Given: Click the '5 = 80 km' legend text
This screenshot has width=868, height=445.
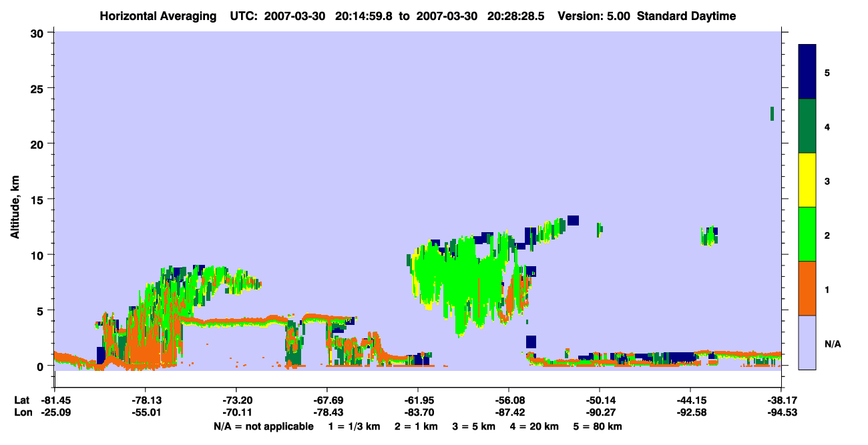Looking at the screenshot, I should click(x=598, y=426).
